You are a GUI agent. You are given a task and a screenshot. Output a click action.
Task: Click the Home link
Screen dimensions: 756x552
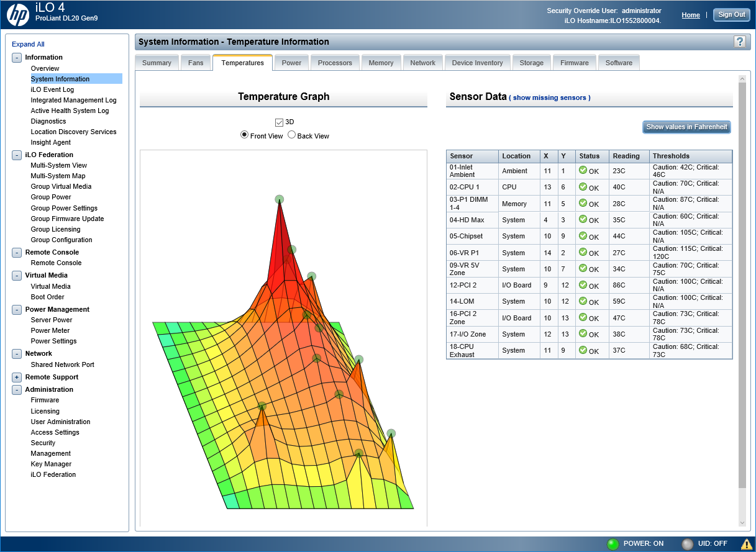[691, 15]
